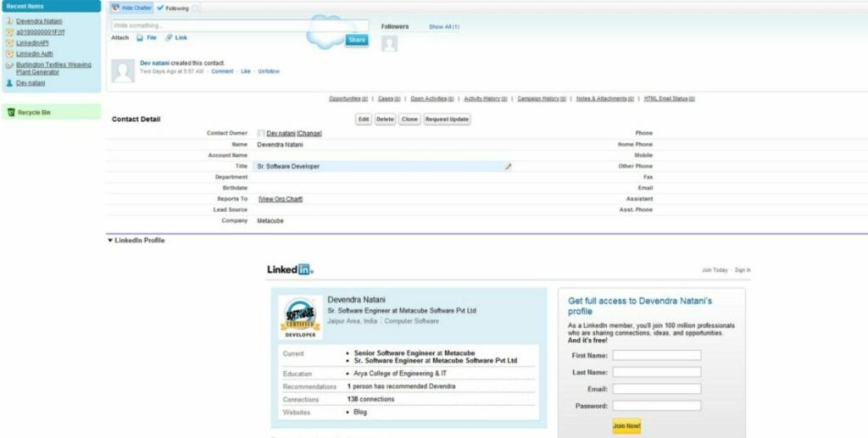Click LinkedIn Join Today link
Image resolution: width=868 pixels, height=438 pixels.
pos(715,270)
